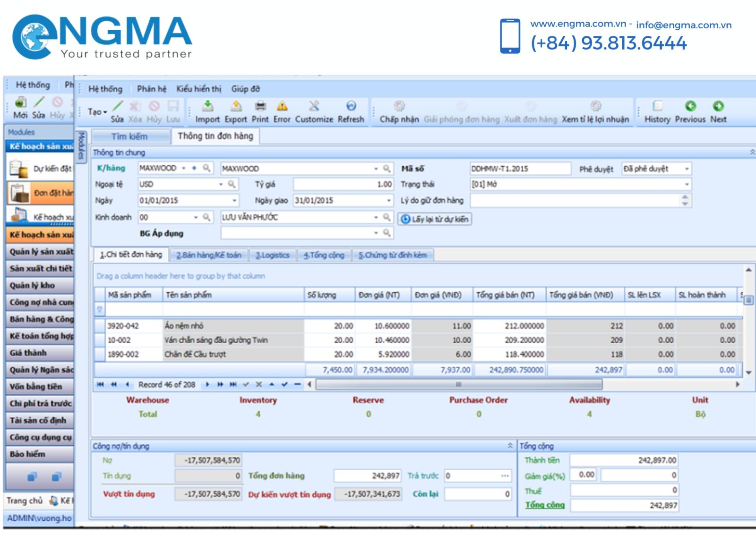
Task: Click search icon beside BG Áp dụng field
Action: coord(387,233)
